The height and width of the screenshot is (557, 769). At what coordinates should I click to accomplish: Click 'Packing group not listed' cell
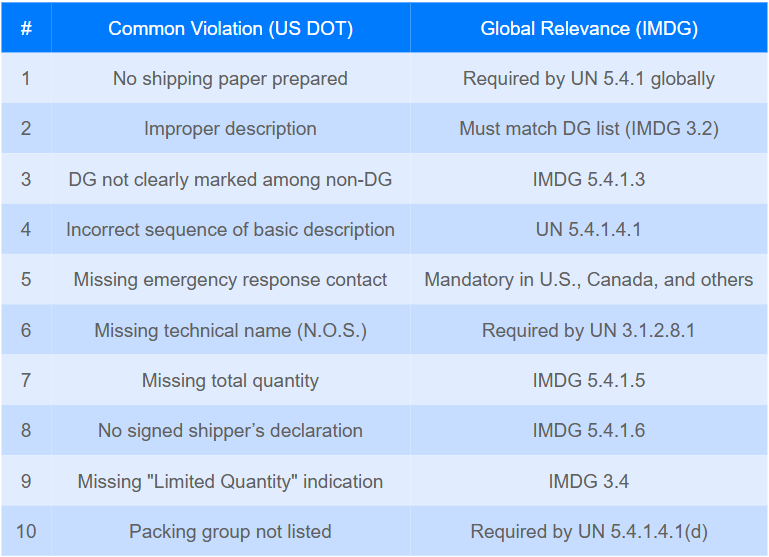click(231, 532)
